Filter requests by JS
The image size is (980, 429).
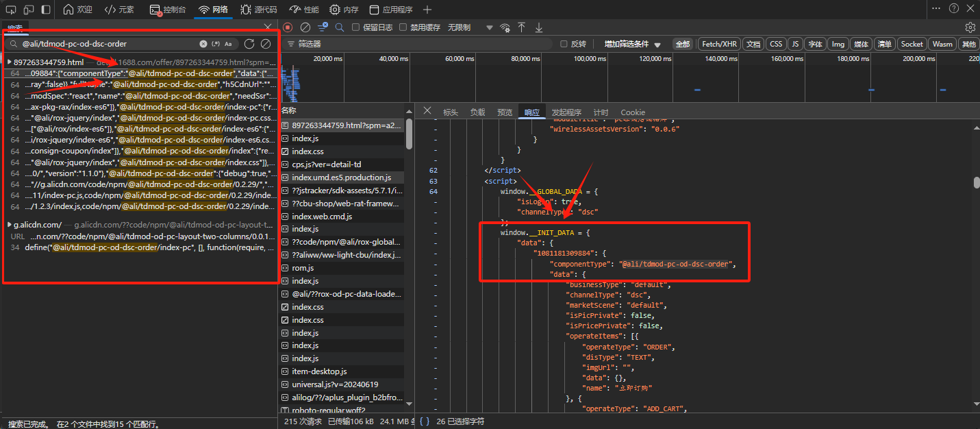pyautogui.click(x=795, y=44)
